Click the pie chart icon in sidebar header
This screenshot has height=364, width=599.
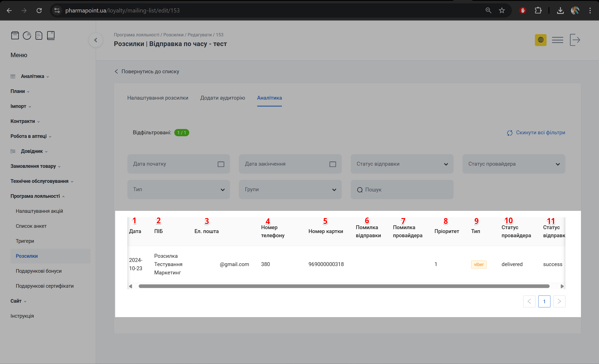point(27,36)
